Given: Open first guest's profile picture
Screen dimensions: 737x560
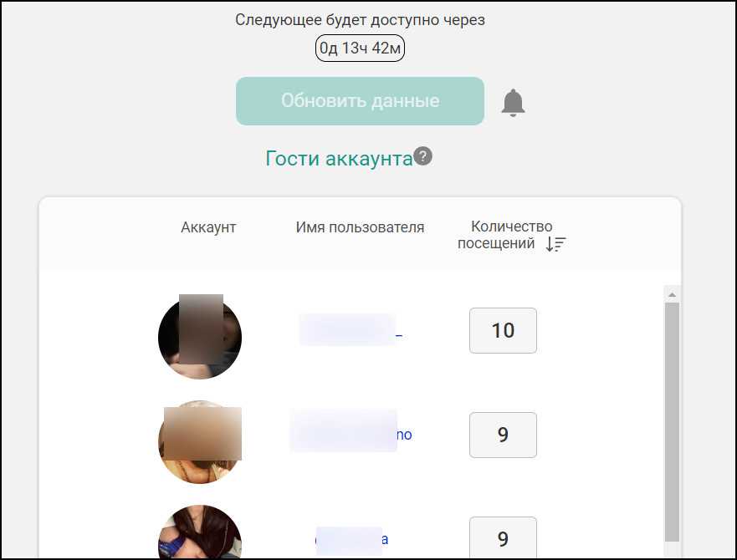Looking at the screenshot, I should tap(200, 338).
